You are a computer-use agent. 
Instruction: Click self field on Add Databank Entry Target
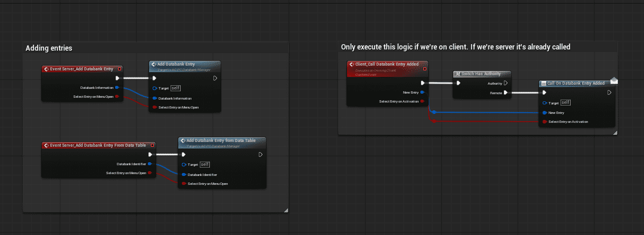pos(176,88)
